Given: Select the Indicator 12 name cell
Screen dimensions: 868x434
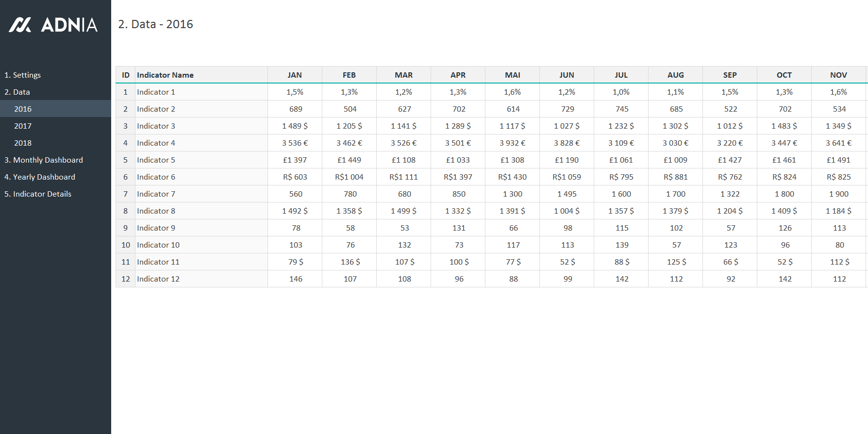Looking at the screenshot, I should [x=158, y=279].
